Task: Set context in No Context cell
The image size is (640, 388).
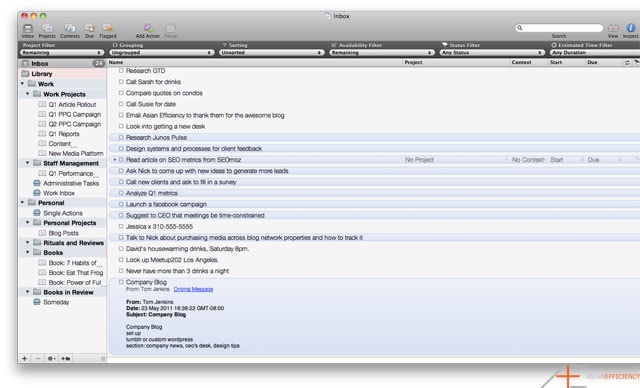Action: click(528, 160)
